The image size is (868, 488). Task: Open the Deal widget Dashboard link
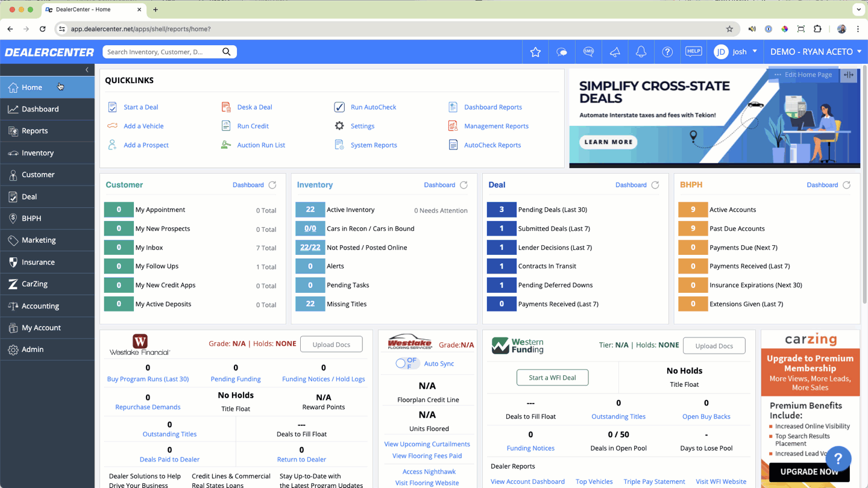tap(631, 185)
